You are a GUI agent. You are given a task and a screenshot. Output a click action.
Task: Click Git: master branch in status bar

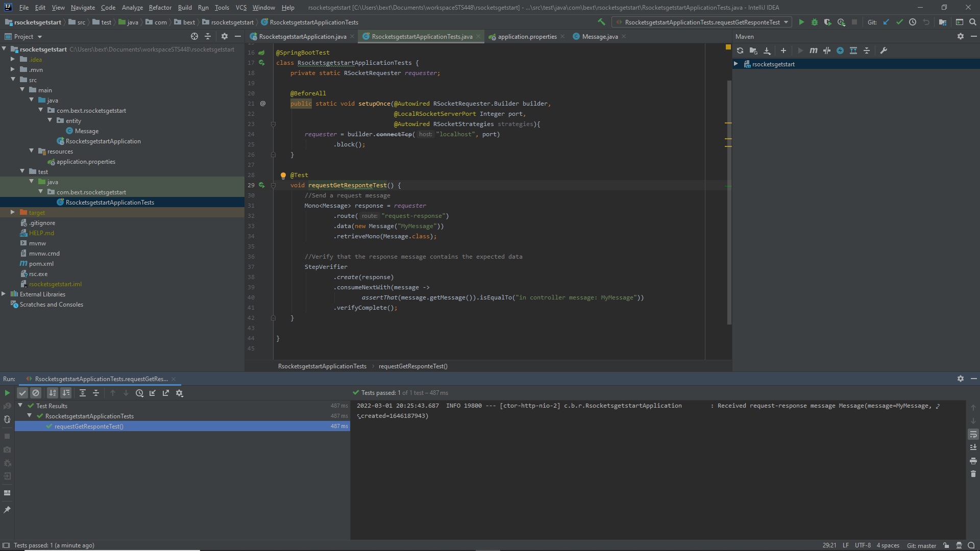click(921, 545)
